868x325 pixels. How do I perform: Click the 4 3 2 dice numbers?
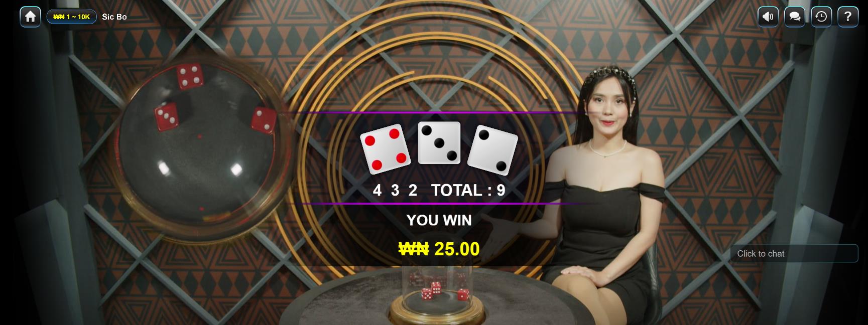pos(395,190)
